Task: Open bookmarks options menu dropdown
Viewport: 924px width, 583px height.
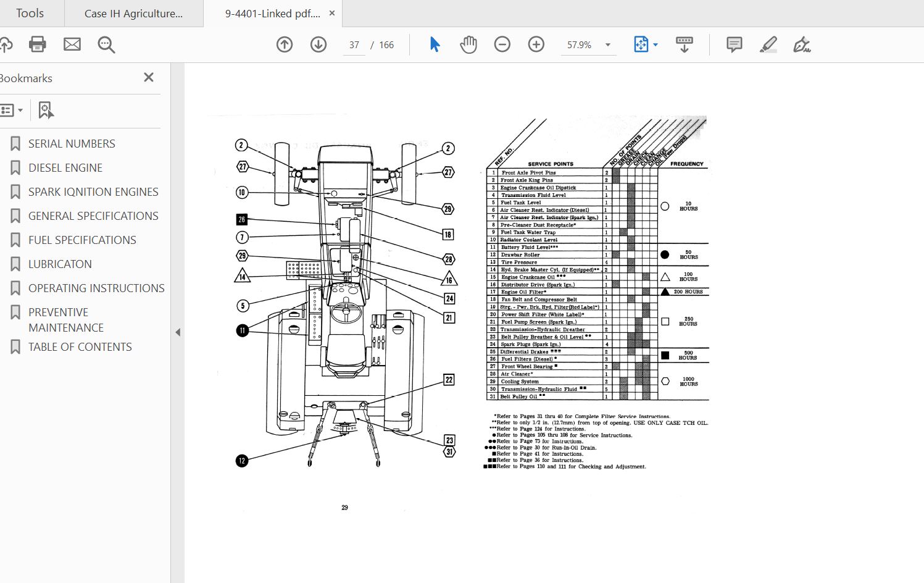Action: 12,111
